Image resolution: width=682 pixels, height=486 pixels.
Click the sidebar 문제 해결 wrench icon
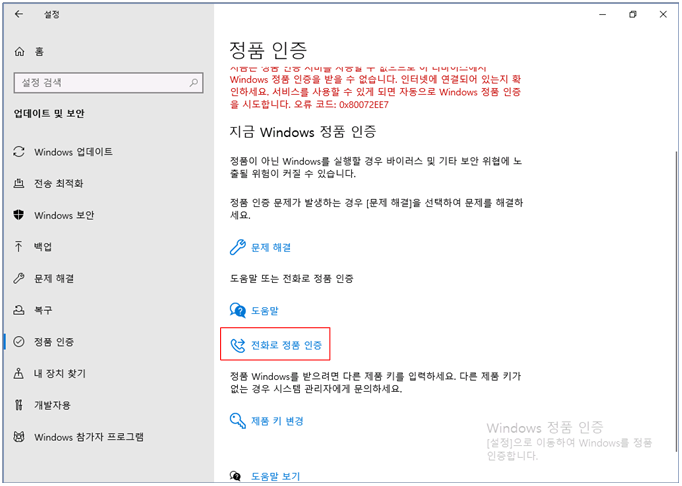pos(19,278)
